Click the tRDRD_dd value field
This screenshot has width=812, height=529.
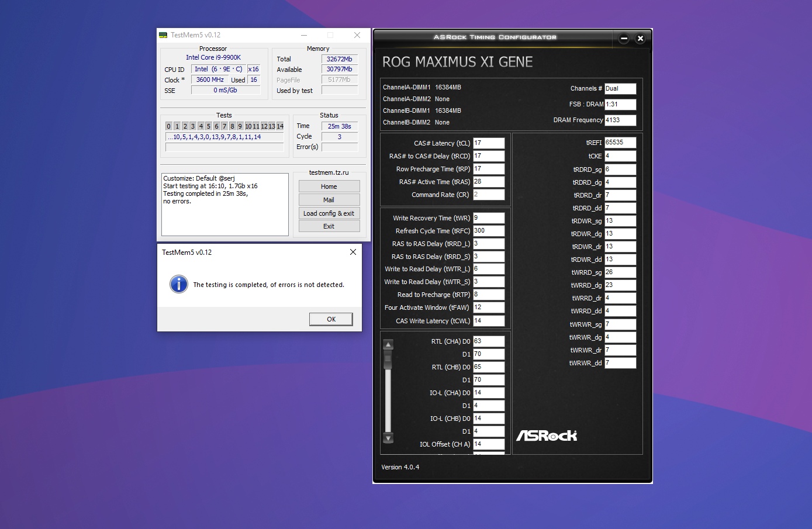620,208
